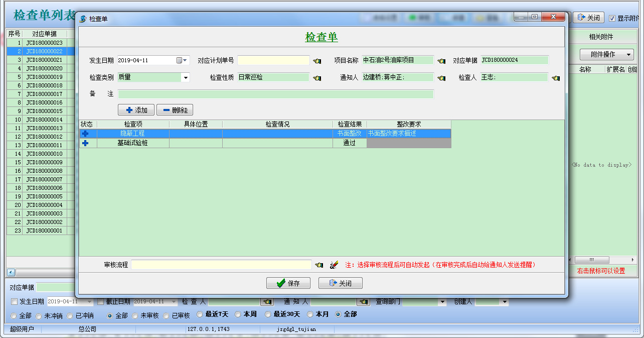Screen dimensions: 644x338
Task: Click 关闭 button in list window toolbar
Action: [588, 18]
